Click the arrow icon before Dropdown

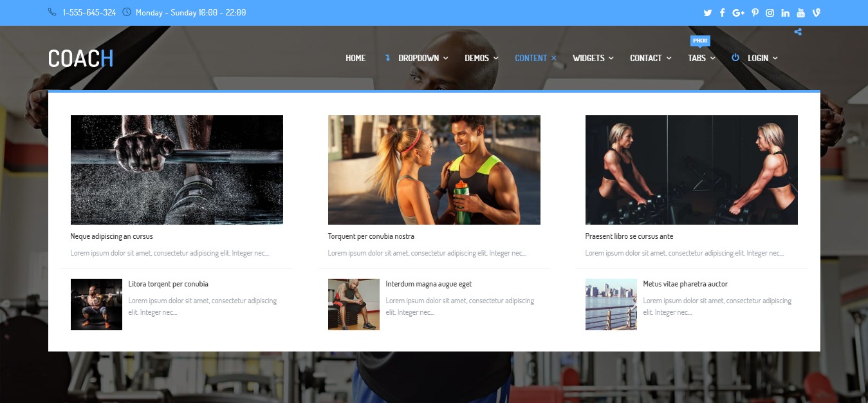click(387, 58)
